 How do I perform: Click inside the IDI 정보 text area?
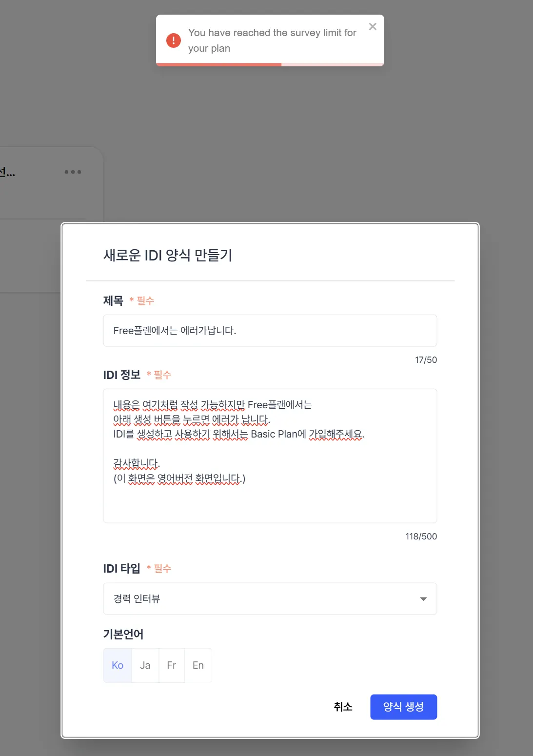[270, 456]
